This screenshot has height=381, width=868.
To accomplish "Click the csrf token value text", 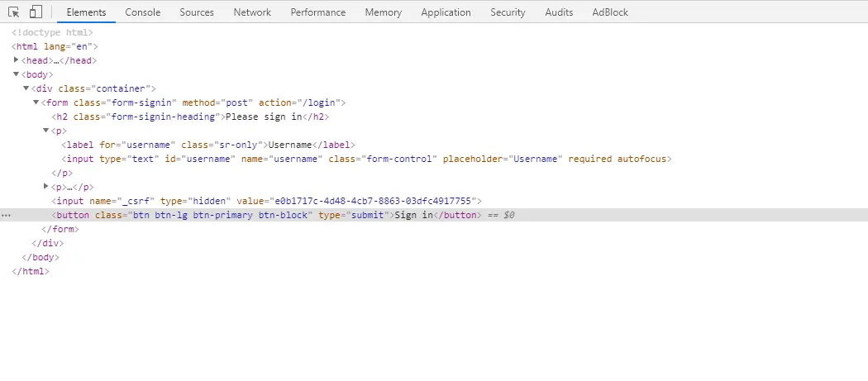I will tap(373, 201).
